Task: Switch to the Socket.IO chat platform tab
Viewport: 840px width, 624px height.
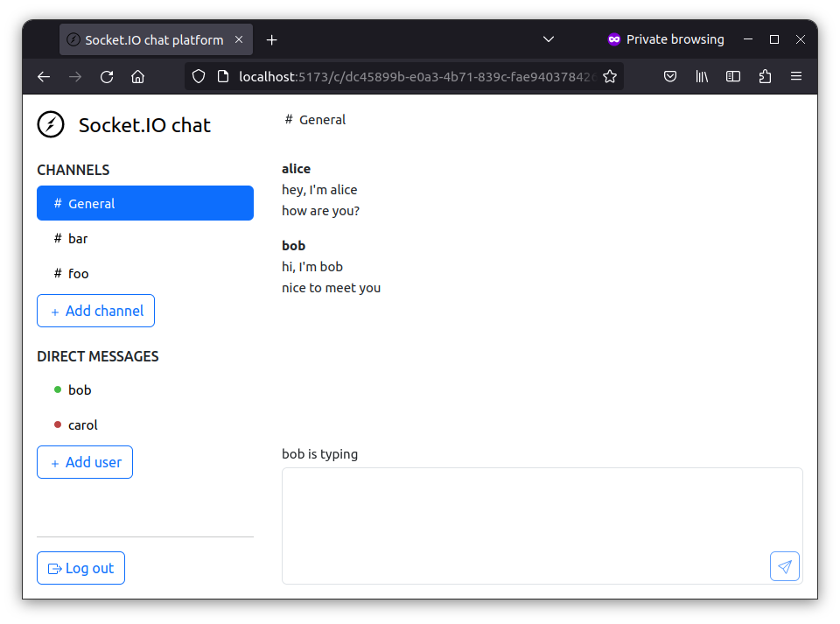Action: tap(149, 39)
